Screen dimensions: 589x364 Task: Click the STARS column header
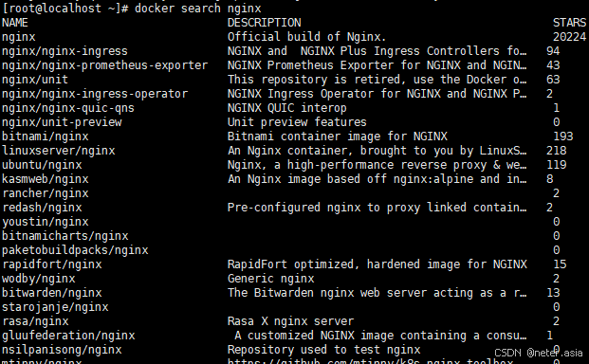[x=569, y=23]
